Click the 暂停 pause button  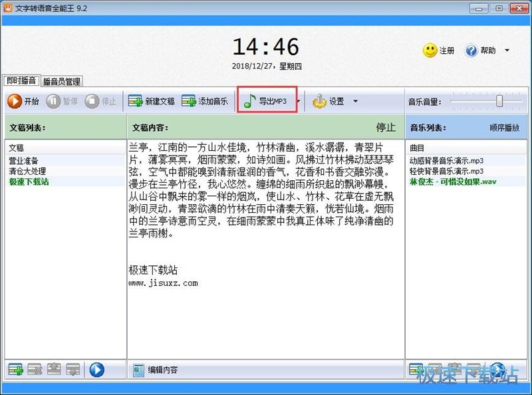tap(62, 101)
